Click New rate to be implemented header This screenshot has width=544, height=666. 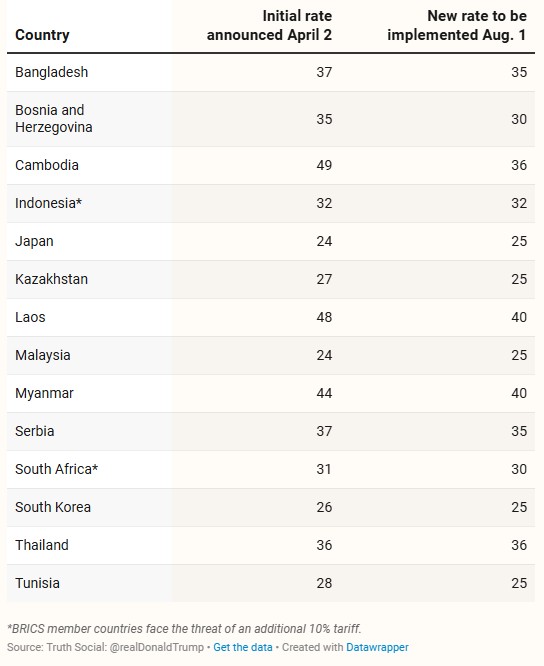(x=457, y=25)
